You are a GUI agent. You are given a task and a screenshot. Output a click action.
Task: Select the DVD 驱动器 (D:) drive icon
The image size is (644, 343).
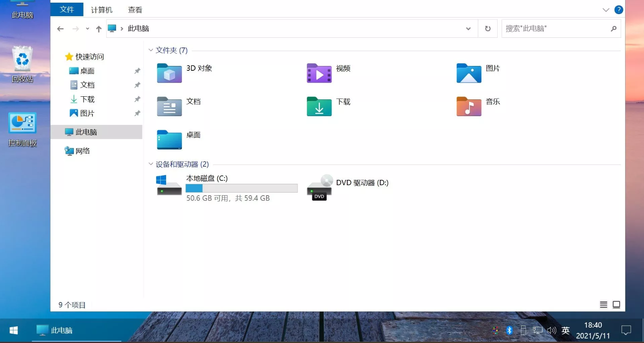(320, 188)
